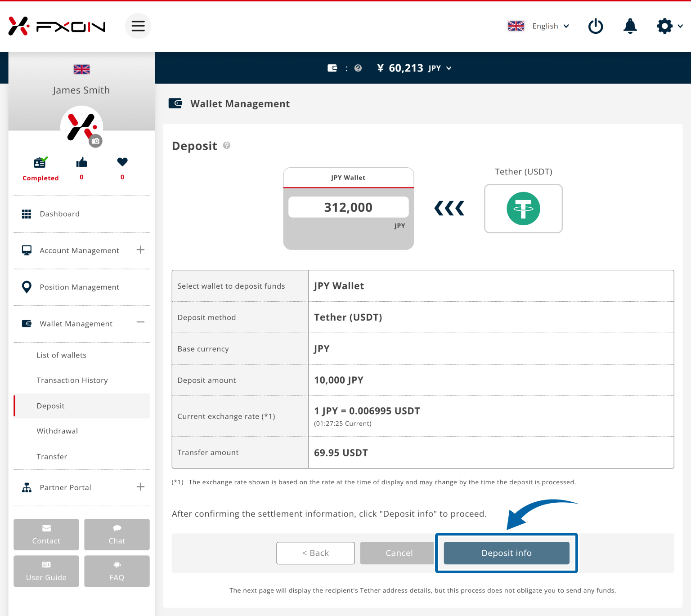This screenshot has width=691, height=616.
Task: Click the James Smith username
Action: tap(81, 90)
